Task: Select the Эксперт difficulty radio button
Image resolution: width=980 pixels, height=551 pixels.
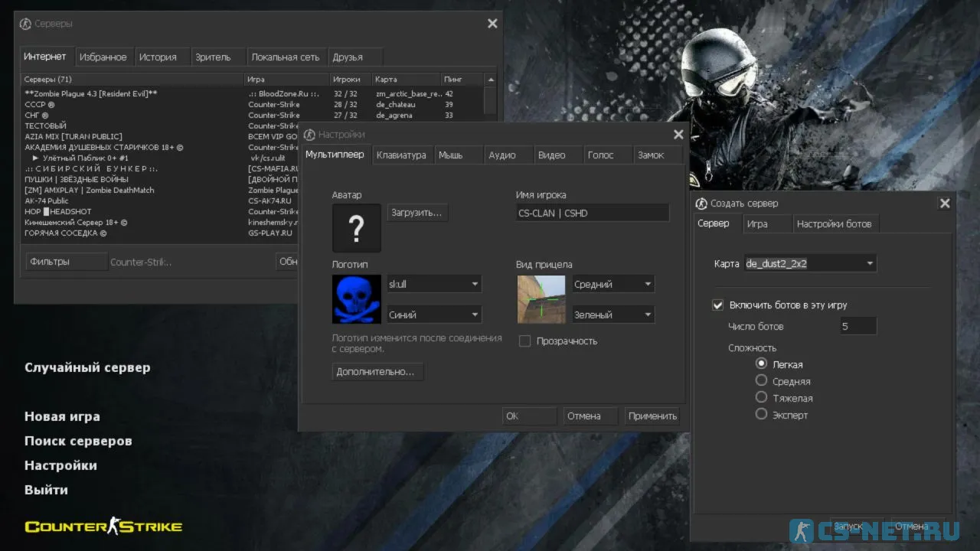Action: [761, 414]
